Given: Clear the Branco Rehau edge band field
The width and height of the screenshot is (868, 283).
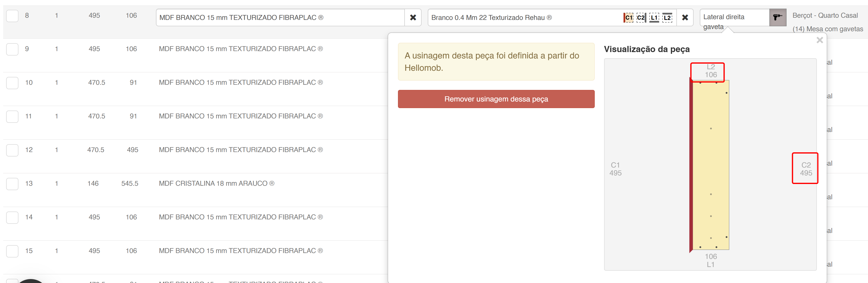Looking at the screenshot, I should pos(685,17).
